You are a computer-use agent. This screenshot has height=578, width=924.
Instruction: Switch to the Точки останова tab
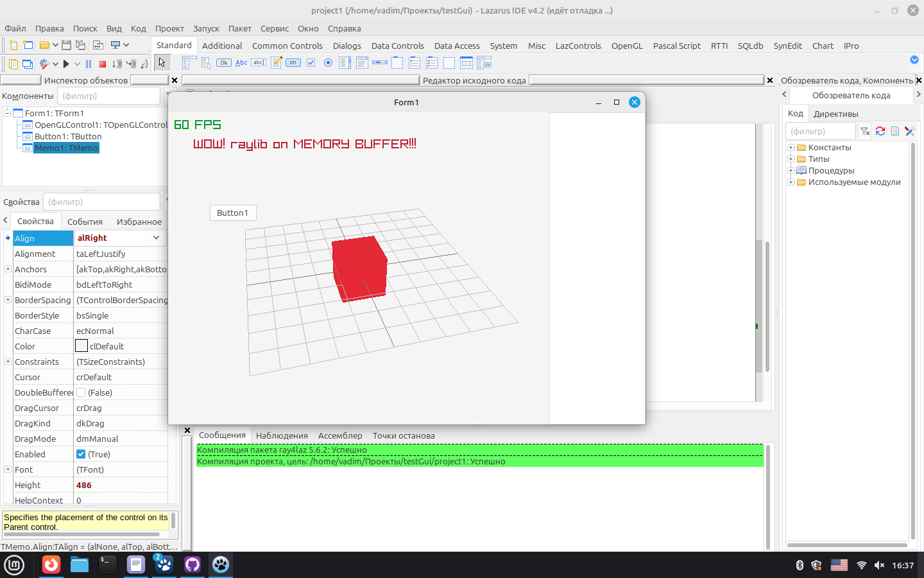pyautogui.click(x=403, y=435)
